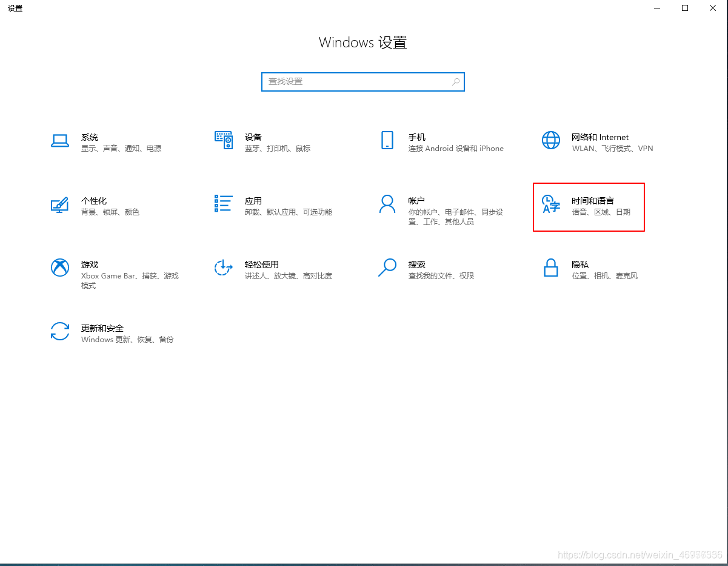This screenshot has width=728, height=566.
Task: Open the 设备 settings title
Action: [253, 137]
